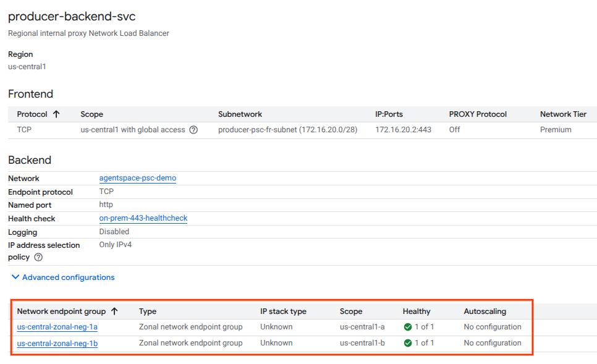
Task: Sort frontend table by Scope column
Action: [91, 114]
